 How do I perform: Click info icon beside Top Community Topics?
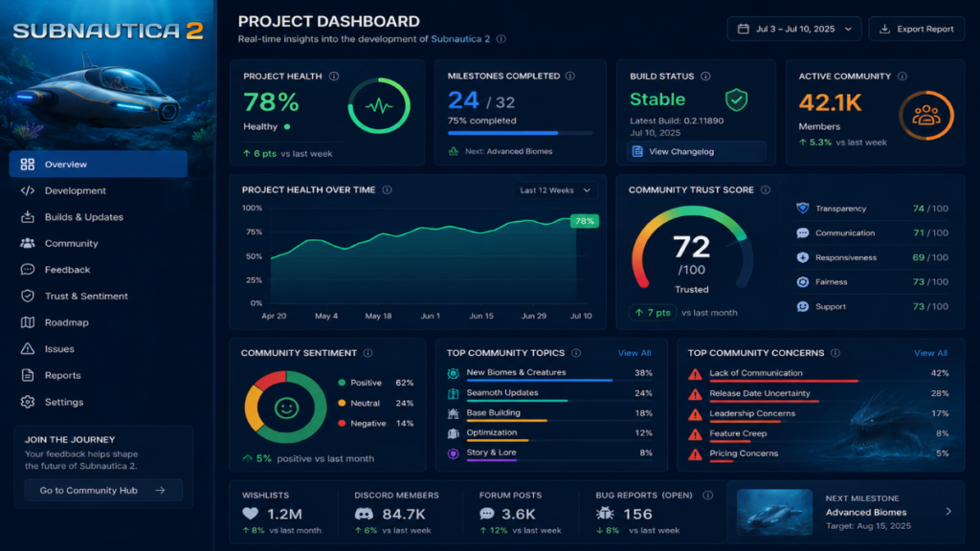coord(576,353)
